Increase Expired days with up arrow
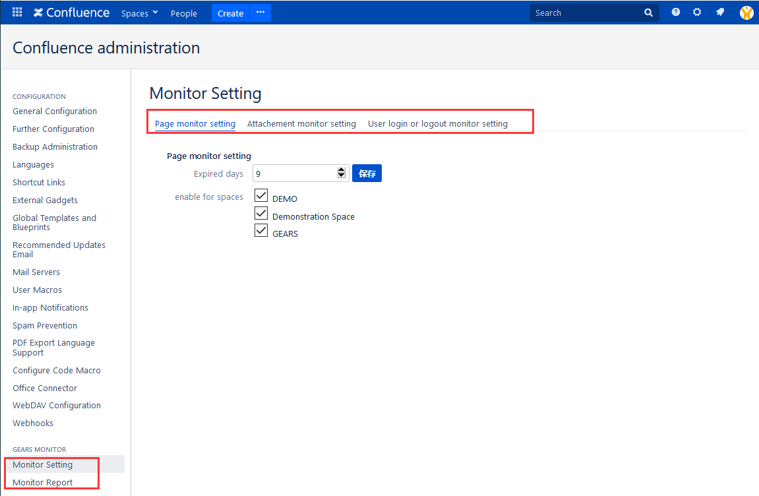The image size is (759, 496). coord(341,170)
